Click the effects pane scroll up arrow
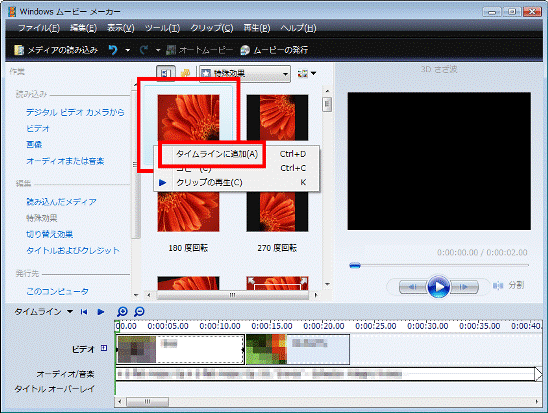Viewport: 548px width, 413px height. point(327,91)
